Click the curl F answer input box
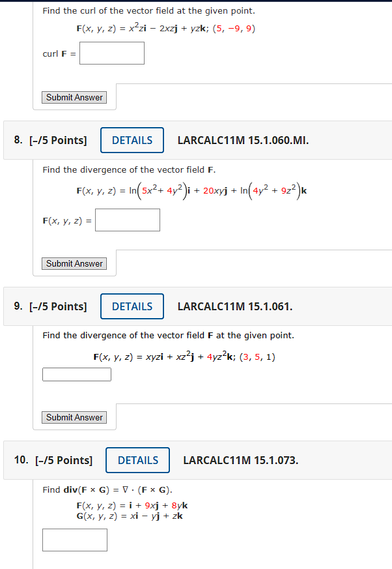Image resolution: width=392 pixels, height=569 pixels. point(111,53)
